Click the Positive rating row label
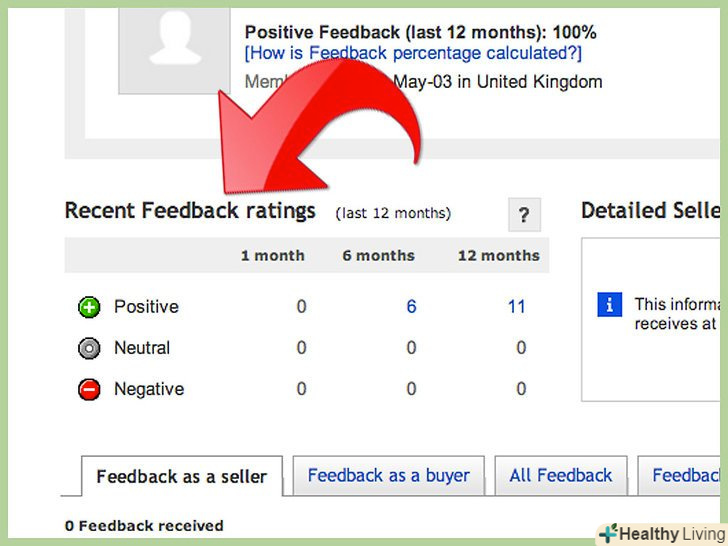The height and width of the screenshot is (546, 728). click(144, 307)
